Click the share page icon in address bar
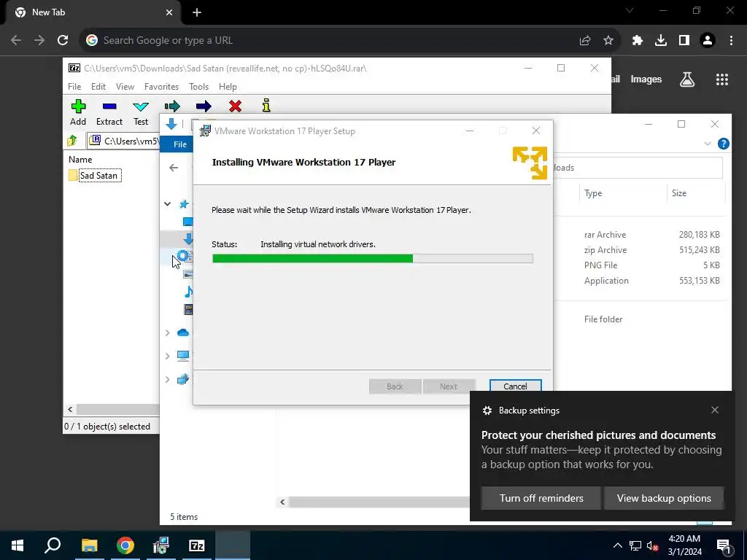The height and width of the screenshot is (560, 747). coord(585,41)
